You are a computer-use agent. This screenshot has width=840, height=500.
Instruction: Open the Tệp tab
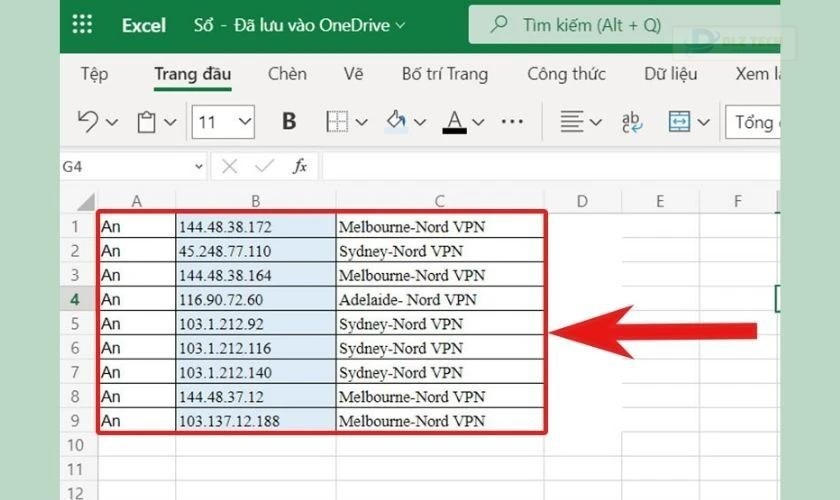tap(94, 73)
